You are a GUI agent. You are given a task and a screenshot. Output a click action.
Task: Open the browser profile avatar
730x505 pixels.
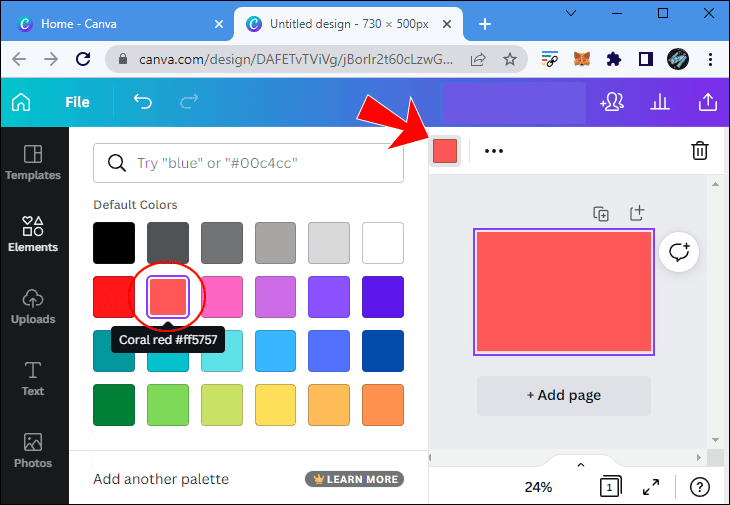click(x=678, y=59)
